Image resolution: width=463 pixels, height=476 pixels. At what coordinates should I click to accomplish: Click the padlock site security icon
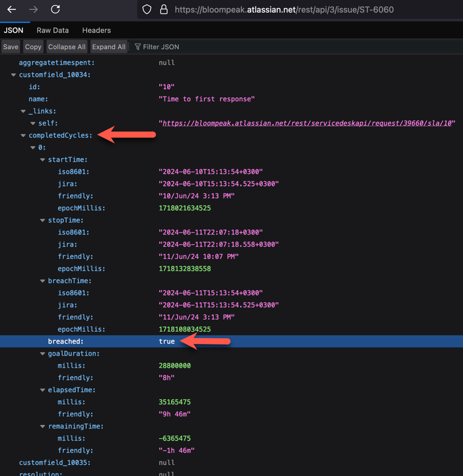pyautogui.click(x=163, y=9)
